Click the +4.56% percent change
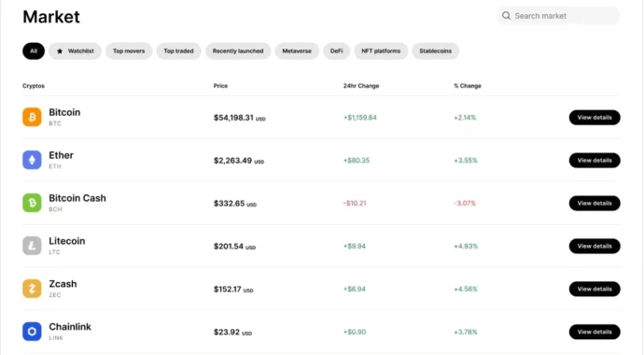Viewport: 644px width, 355px height. click(x=466, y=289)
